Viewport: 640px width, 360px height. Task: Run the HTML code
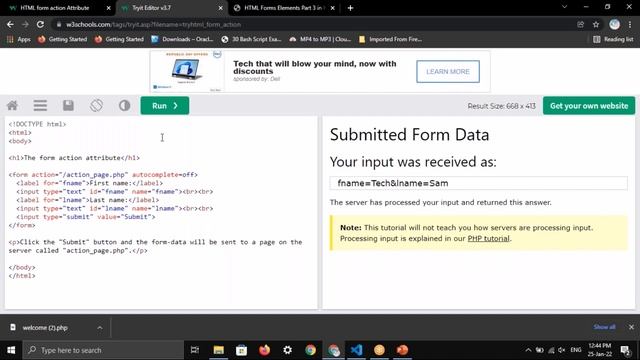pyautogui.click(x=164, y=106)
